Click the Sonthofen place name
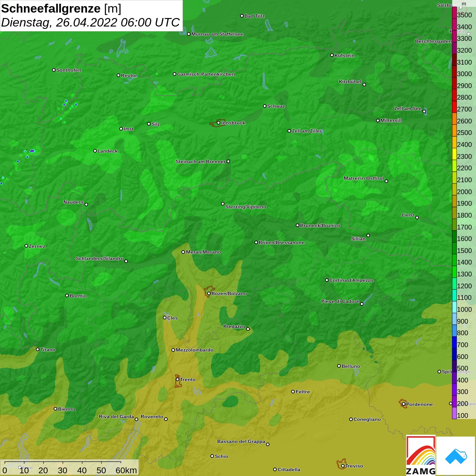476x476 pixels. coord(69,70)
